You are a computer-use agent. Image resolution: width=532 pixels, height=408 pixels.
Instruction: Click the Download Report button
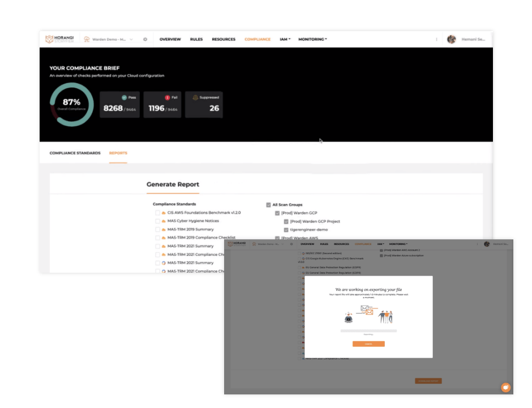[x=428, y=381]
